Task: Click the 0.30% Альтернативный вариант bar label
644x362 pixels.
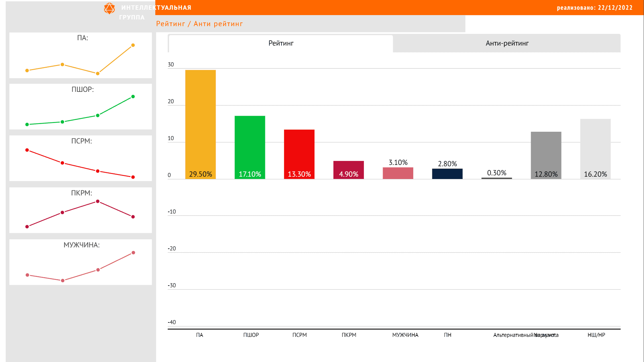Action: pyautogui.click(x=496, y=173)
